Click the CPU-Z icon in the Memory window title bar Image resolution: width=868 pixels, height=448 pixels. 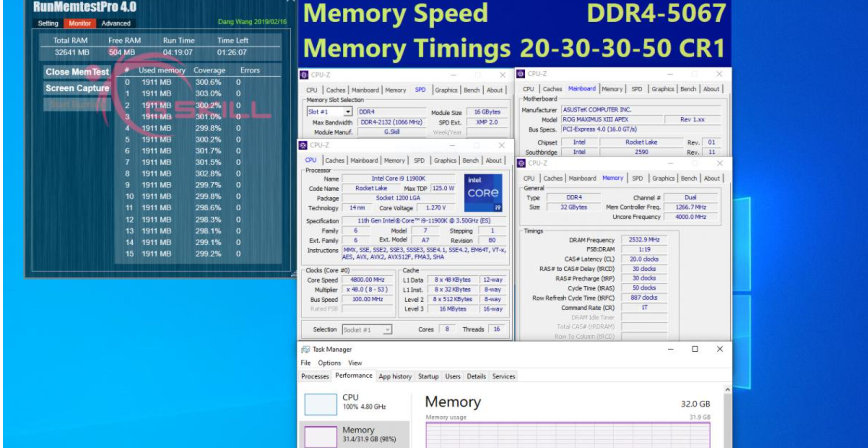(x=521, y=163)
